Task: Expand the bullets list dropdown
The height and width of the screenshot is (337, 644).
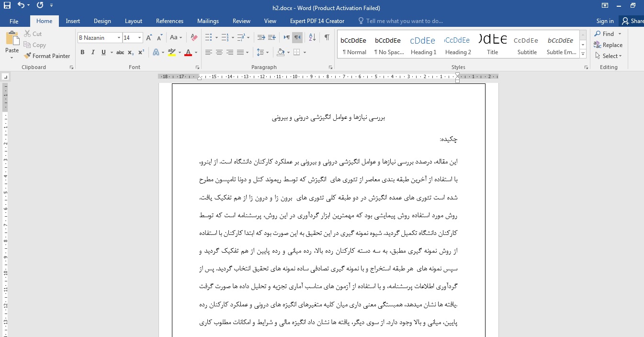Action: click(216, 37)
